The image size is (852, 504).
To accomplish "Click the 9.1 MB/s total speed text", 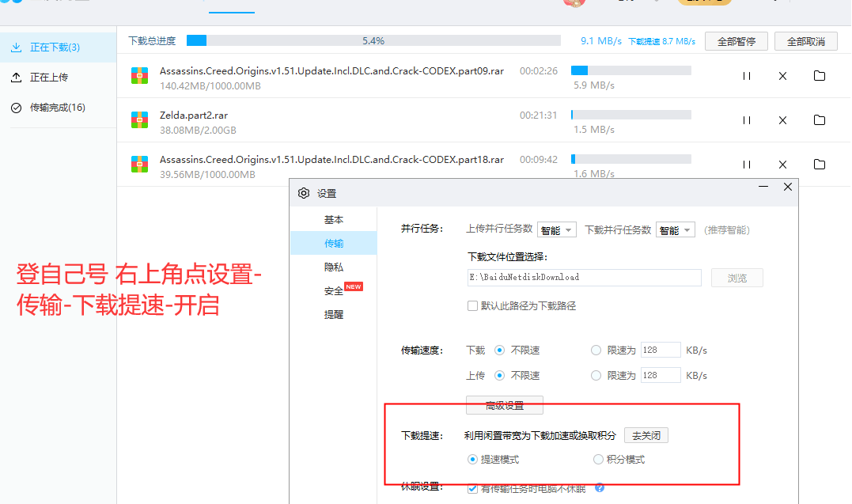I will (x=601, y=41).
